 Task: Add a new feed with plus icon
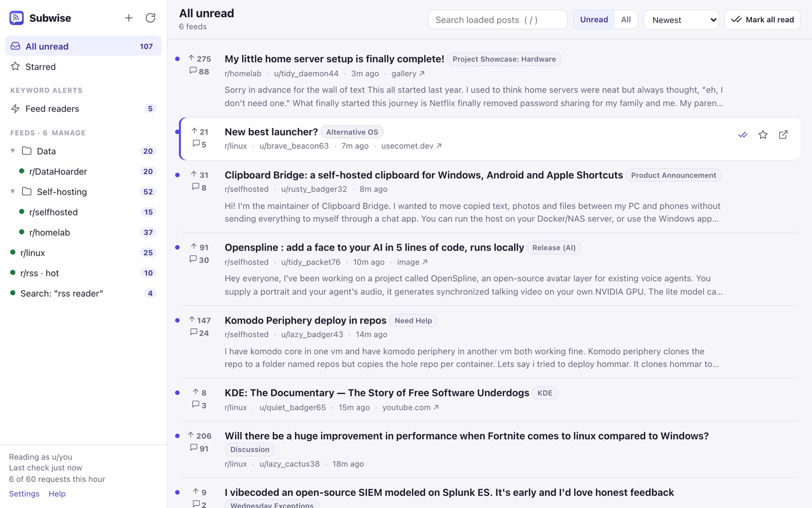[129, 18]
